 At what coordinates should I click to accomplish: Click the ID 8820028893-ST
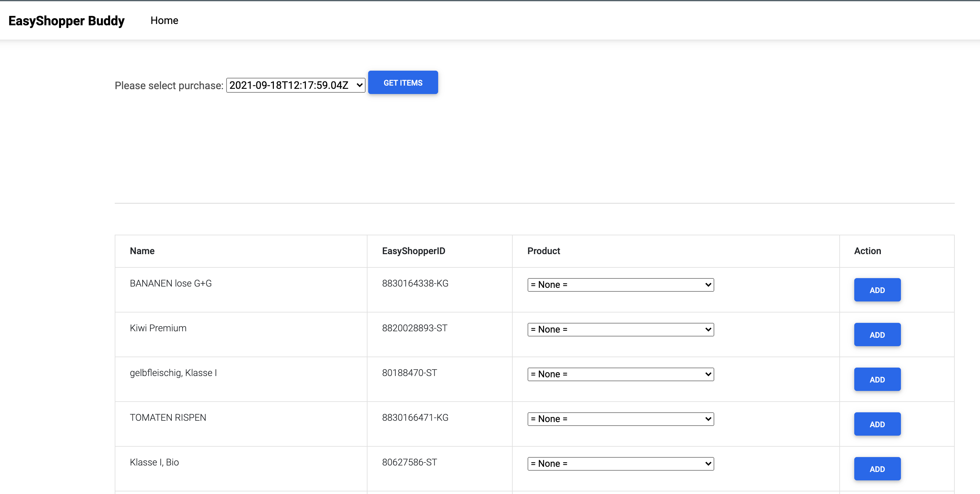pos(415,328)
